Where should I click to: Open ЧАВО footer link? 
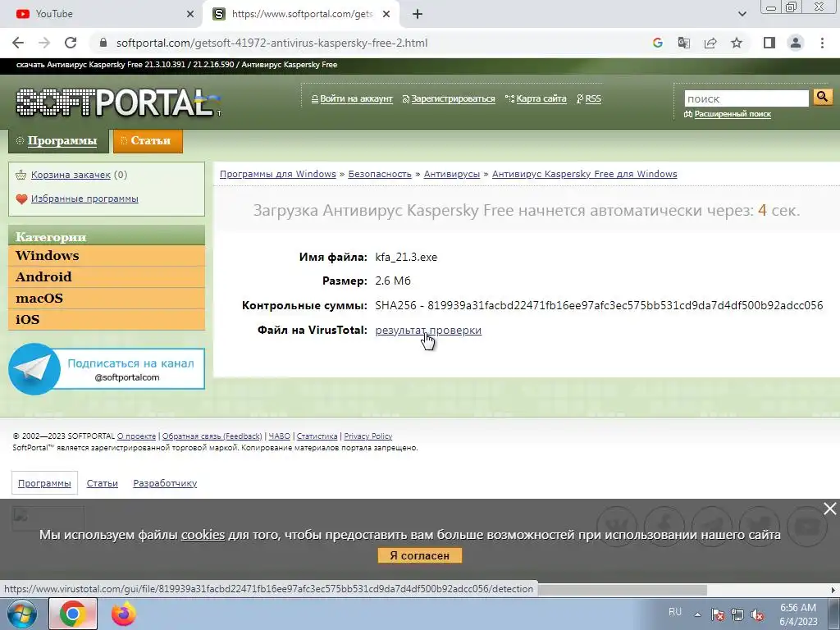pyautogui.click(x=279, y=436)
